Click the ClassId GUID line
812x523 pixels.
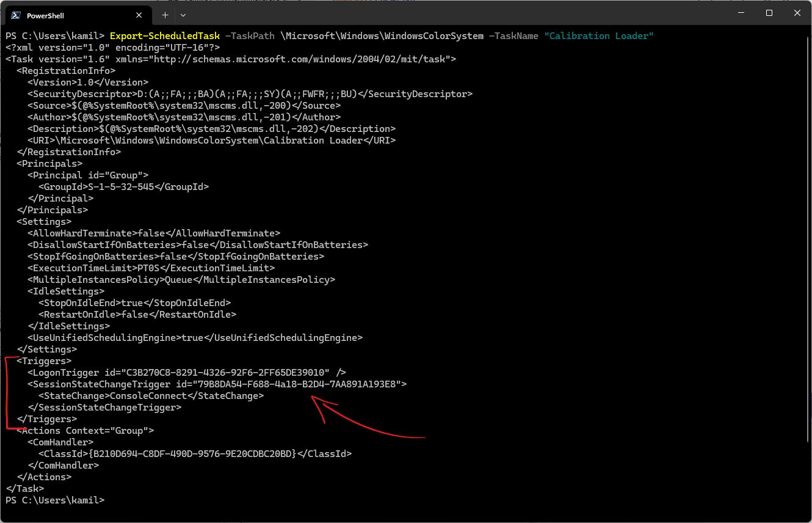coord(195,454)
